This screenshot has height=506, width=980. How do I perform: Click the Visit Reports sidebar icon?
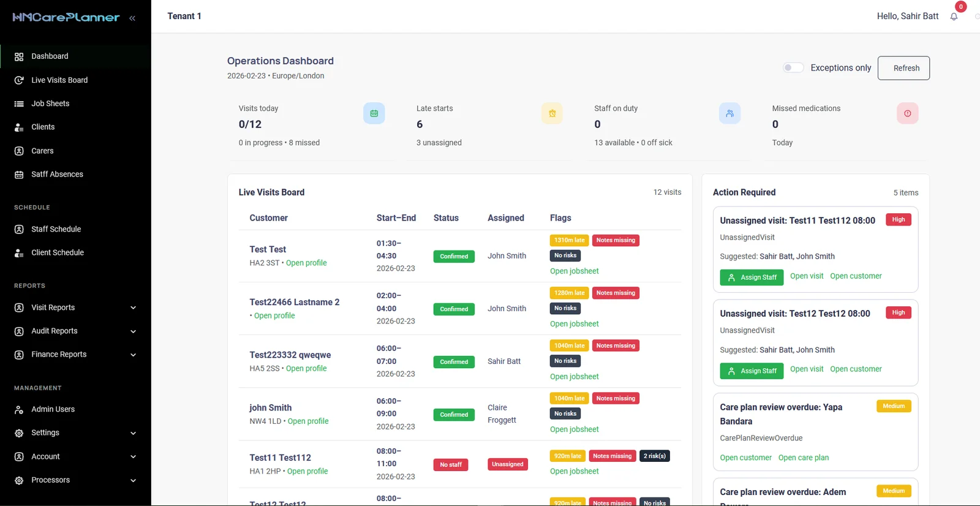pyautogui.click(x=19, y=308)
